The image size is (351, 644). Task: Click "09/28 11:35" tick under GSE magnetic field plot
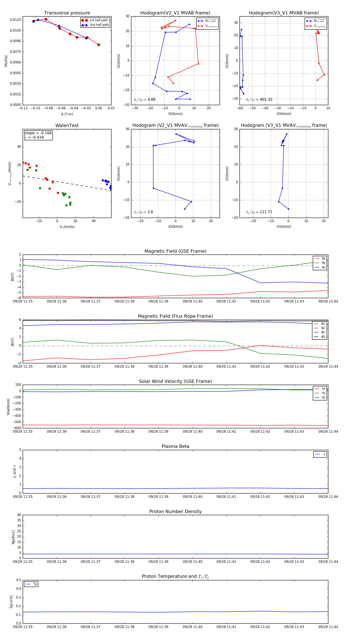(x=23, y=301)
